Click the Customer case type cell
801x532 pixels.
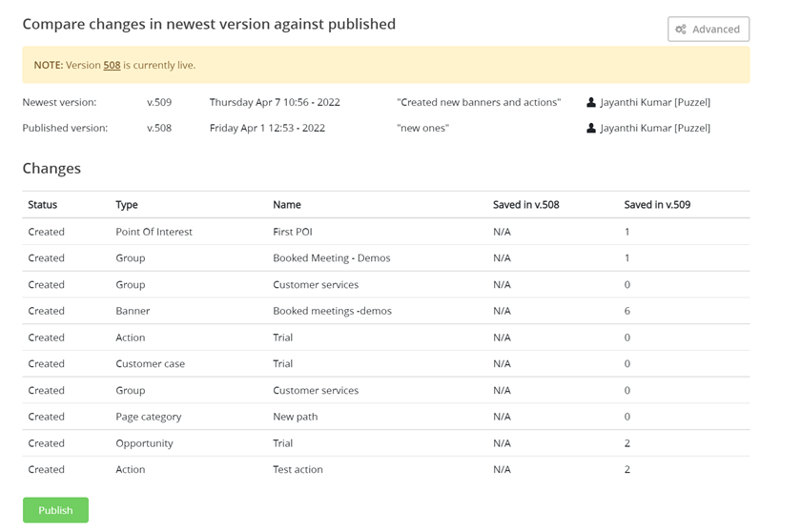(150, 364)
